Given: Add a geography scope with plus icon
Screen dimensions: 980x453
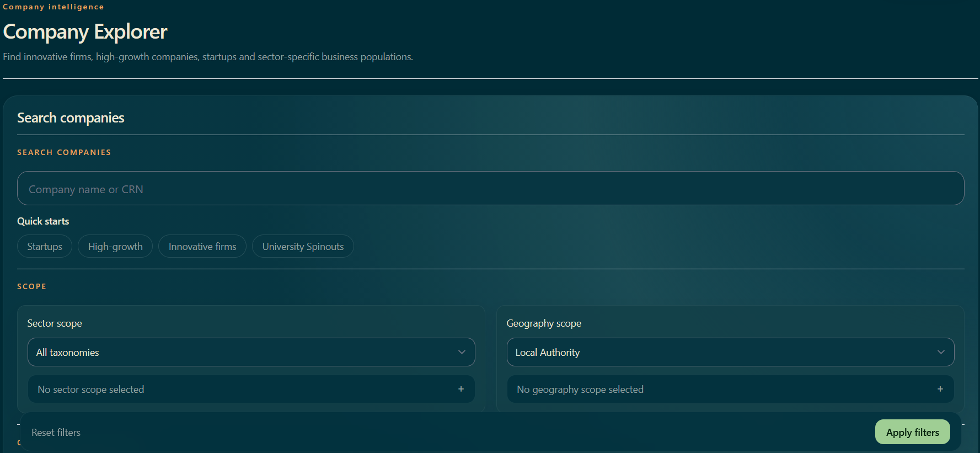Looking at the screenshot, I should point(940,389).
